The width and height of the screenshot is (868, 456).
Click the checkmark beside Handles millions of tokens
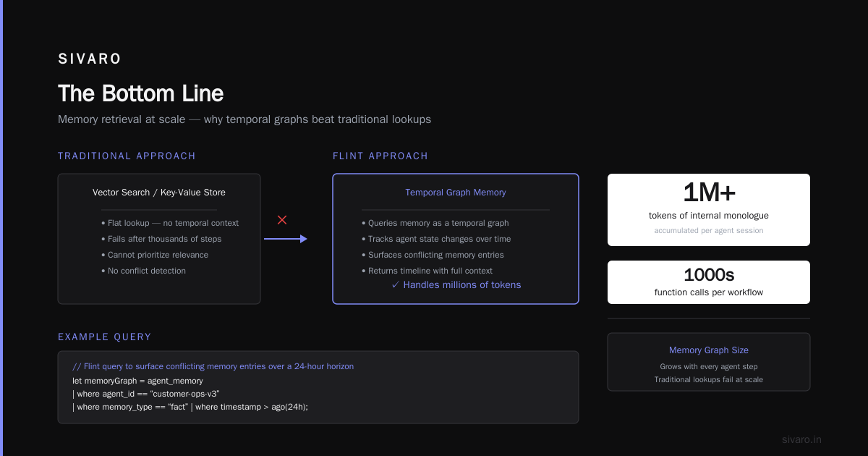[396, 285]
